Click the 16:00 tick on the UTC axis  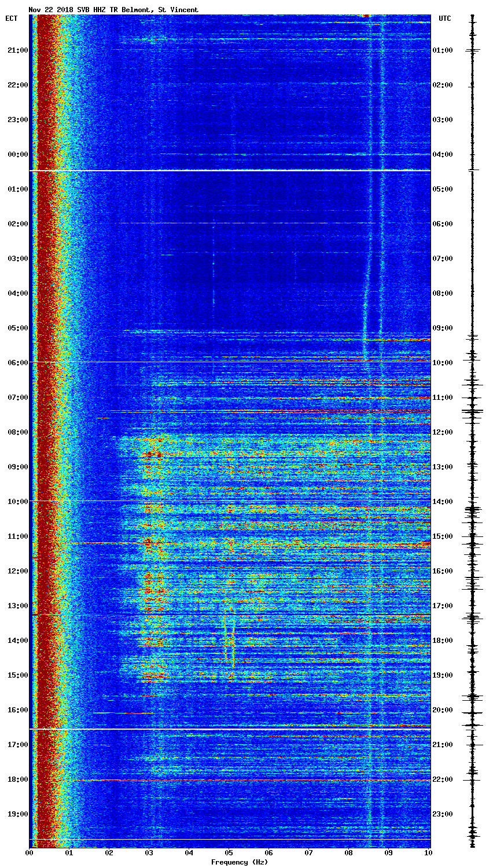(x=443, y=571)
